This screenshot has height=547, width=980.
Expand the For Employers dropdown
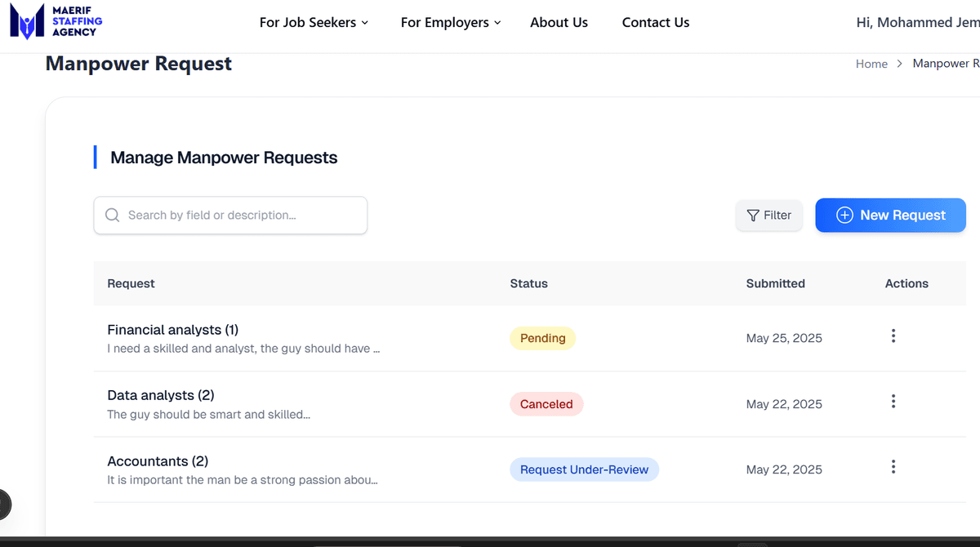click(x=450, y=23)
